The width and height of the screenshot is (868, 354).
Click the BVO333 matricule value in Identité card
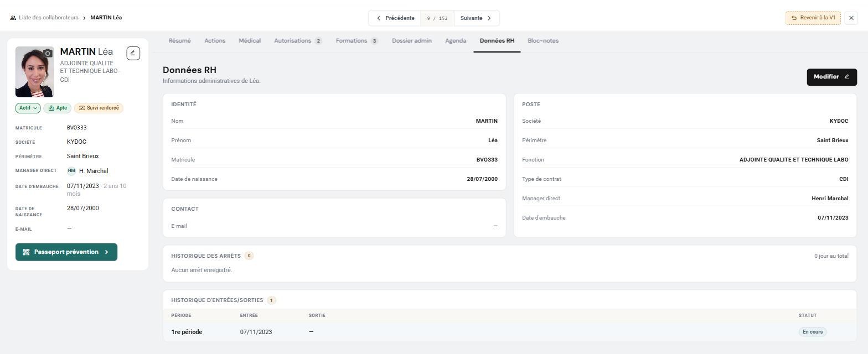(x=487, y=160)
